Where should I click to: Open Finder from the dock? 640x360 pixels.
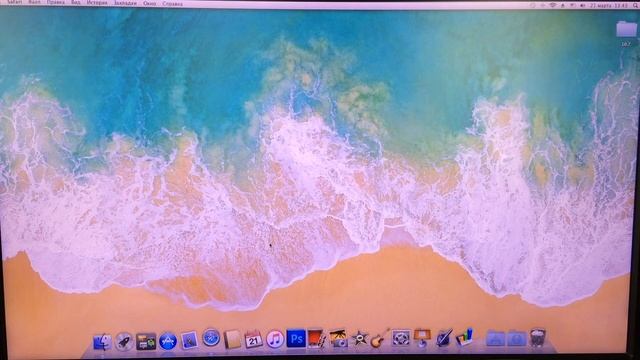click(102, 341)
